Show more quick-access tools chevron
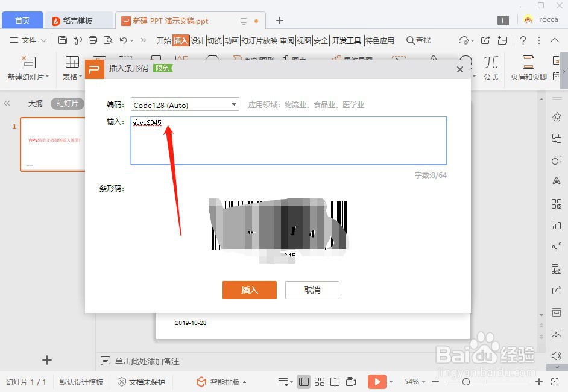Image resolution: width=568 pixels, height=392 pixels. coord(144,40)
